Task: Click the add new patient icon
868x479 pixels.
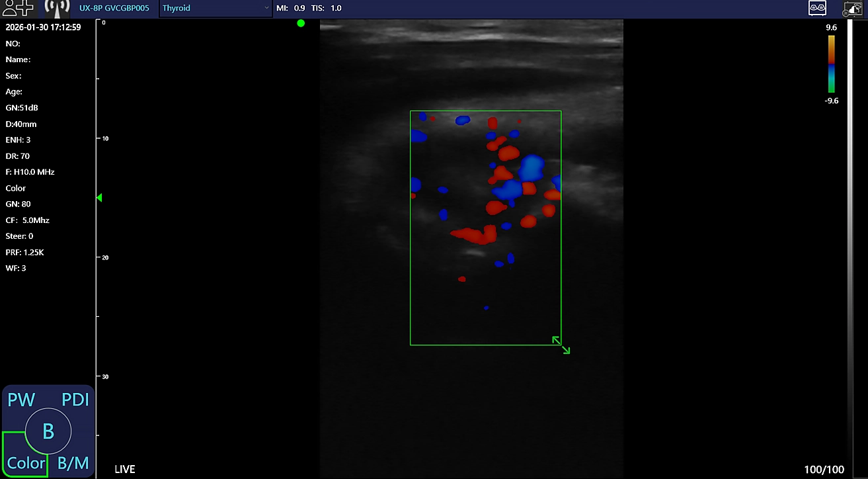Action: point(18,8)
